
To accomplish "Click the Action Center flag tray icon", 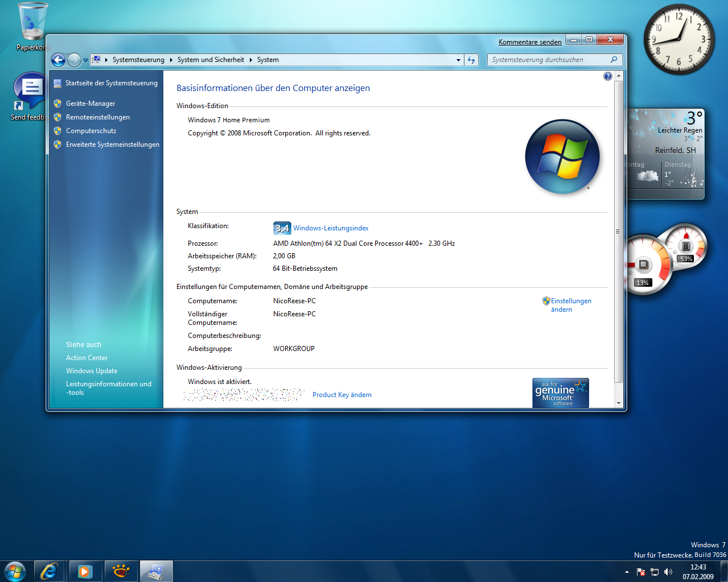I will (641, 572).
